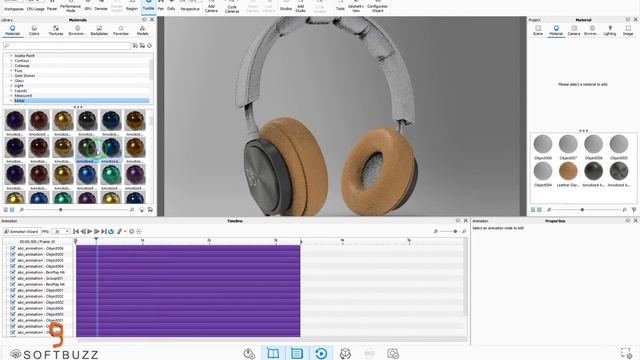The height and width of the screenshot is (360, 640).
Task: Expand the Measured category
Action: pyautogui.click(x=11, y=96)
